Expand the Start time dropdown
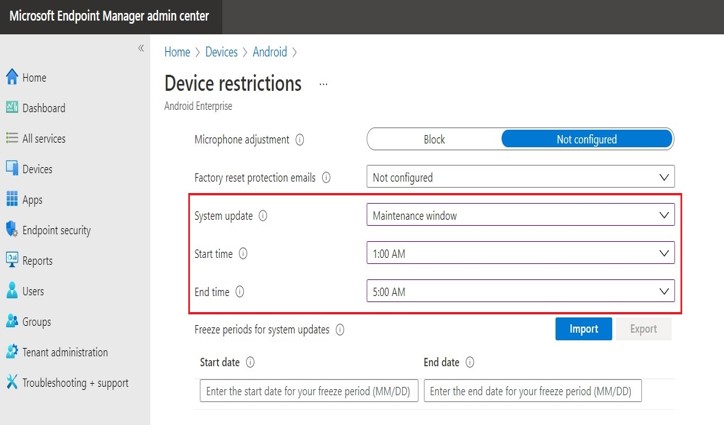This screenshot has height=425, width=724. click(520, 254)
